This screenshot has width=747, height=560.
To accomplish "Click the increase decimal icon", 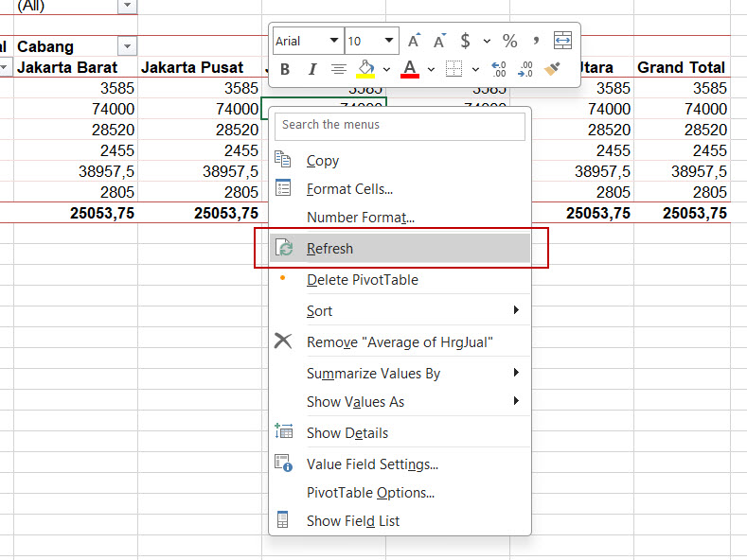I will tap(499, 69).
